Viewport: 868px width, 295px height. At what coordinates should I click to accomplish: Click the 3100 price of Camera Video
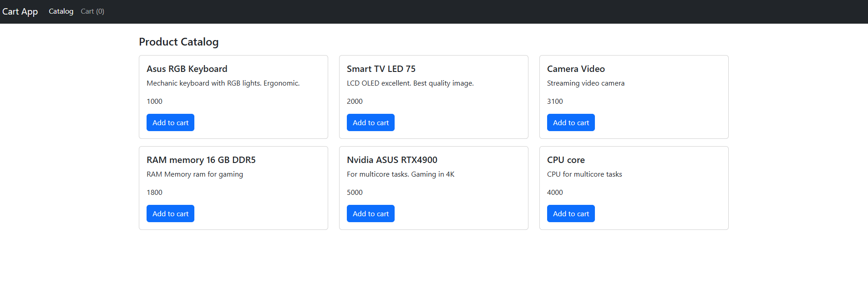point(555,102)
